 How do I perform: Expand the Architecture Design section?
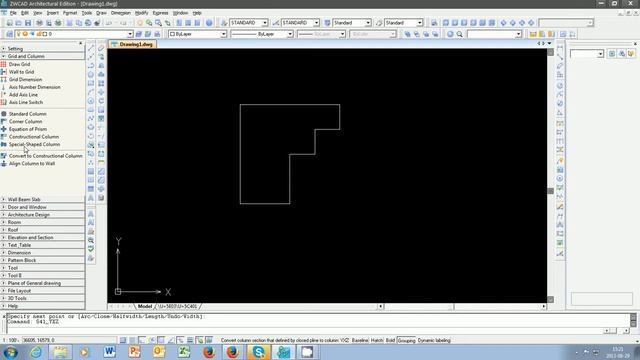click(x=42, y=215)
